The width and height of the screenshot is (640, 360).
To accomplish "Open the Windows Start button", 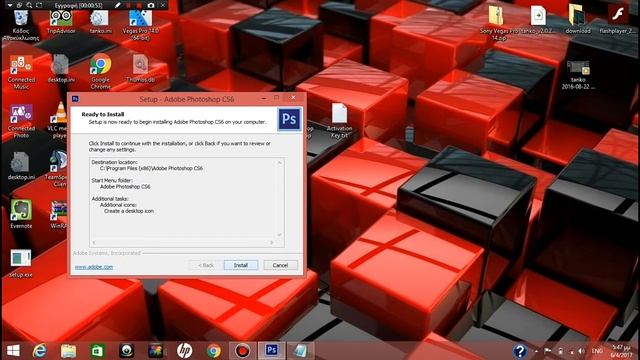I will coord(13,351).
